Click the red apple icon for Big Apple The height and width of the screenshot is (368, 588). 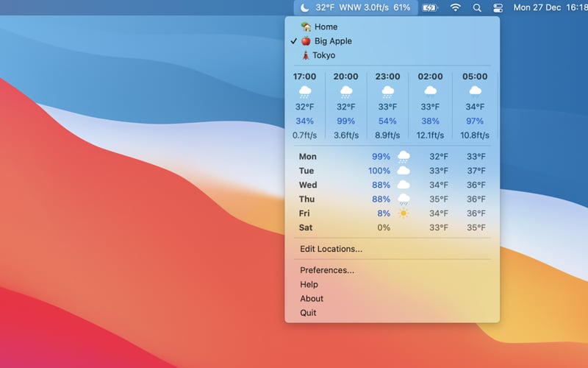(306, 41)
